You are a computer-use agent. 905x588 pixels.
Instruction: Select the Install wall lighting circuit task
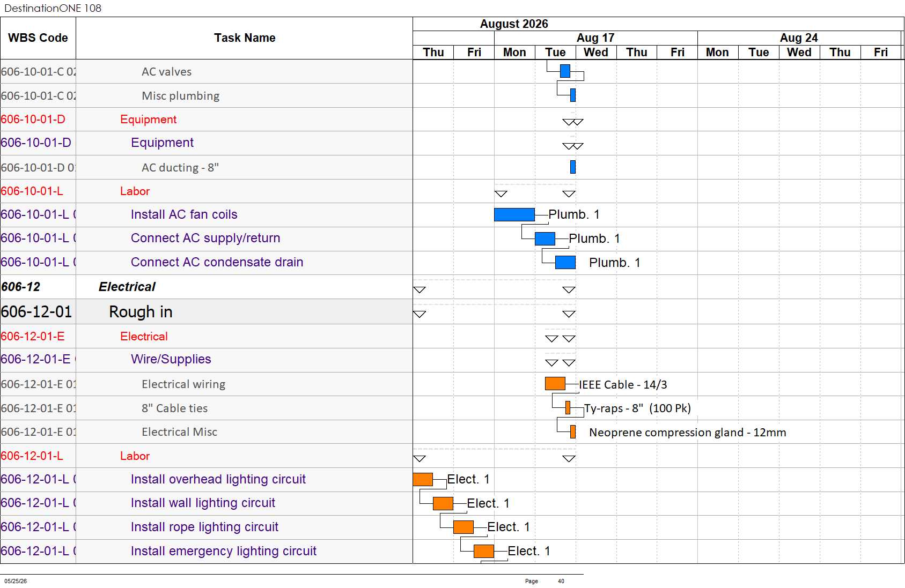coord(203,503)
